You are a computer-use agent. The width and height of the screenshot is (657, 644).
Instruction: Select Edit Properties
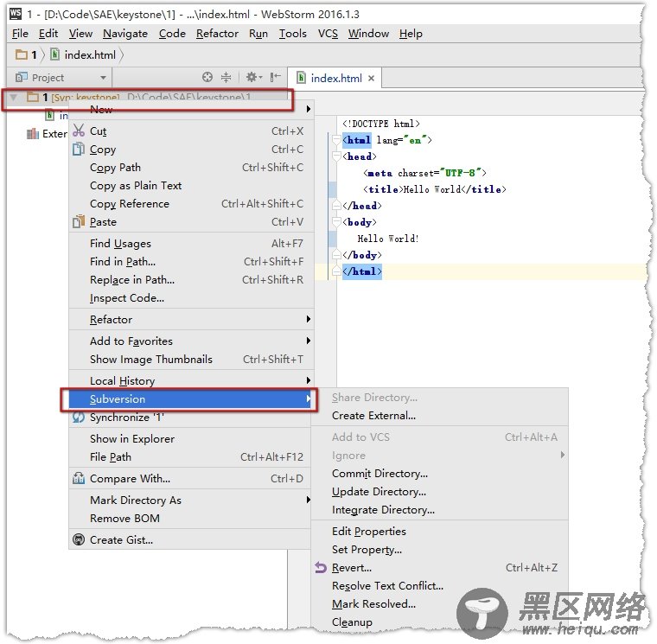pos(439,532)
